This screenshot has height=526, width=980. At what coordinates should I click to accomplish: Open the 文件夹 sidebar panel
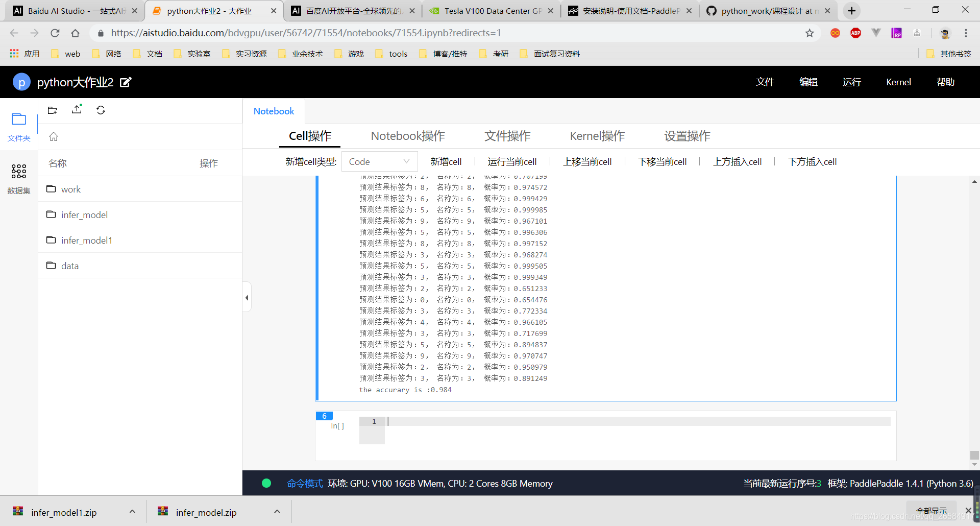tap(19, 127)
